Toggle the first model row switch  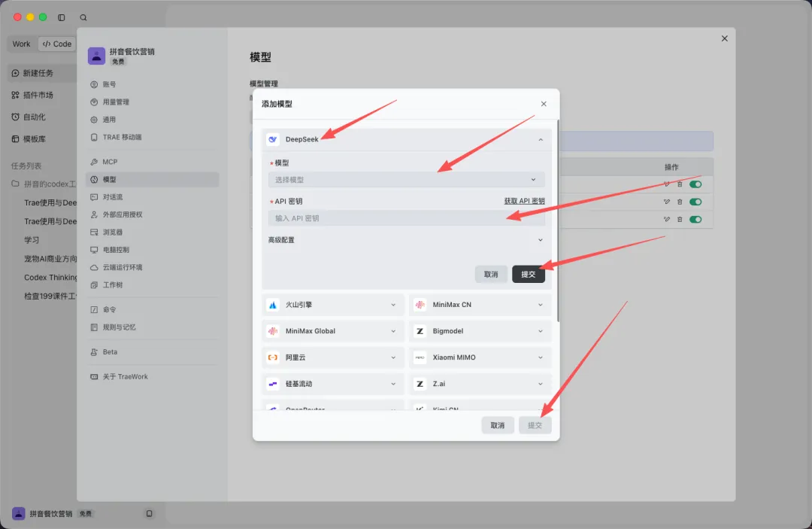(x=695, y=184)
